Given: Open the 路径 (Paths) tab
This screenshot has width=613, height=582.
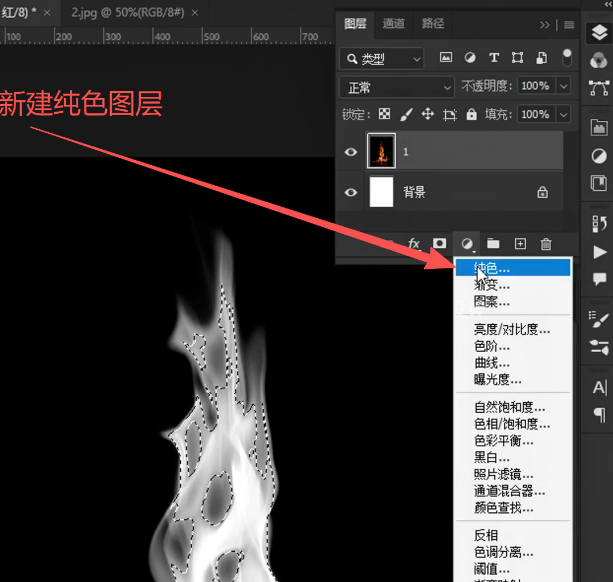Looking at the screenshot, I should click(433, 24).
